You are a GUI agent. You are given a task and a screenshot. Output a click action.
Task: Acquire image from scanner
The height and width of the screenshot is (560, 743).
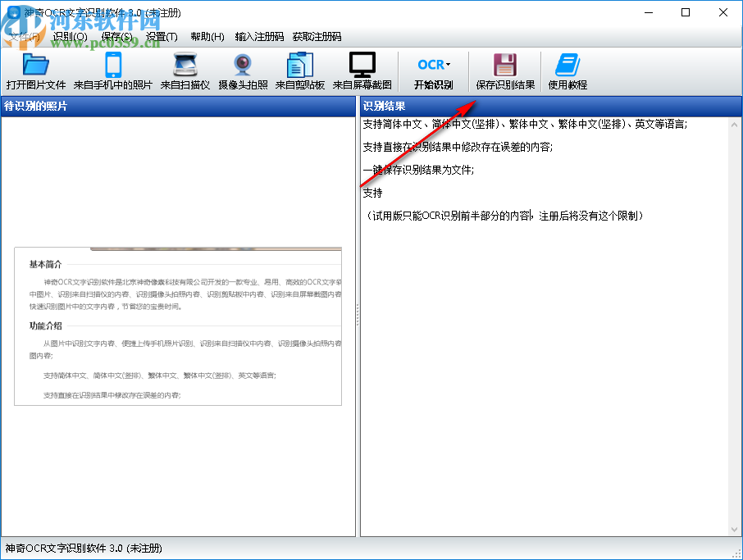pyautogui.click(x=185, y=71)
